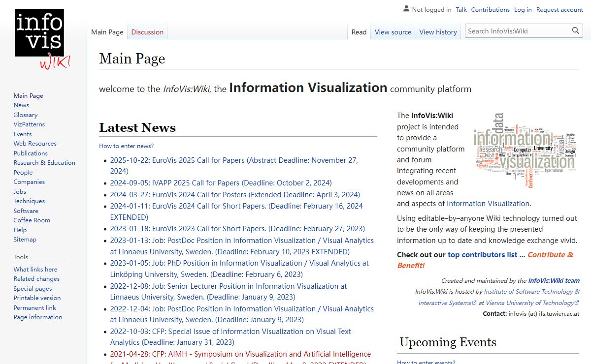Click the Log in link

coord(523,9)
